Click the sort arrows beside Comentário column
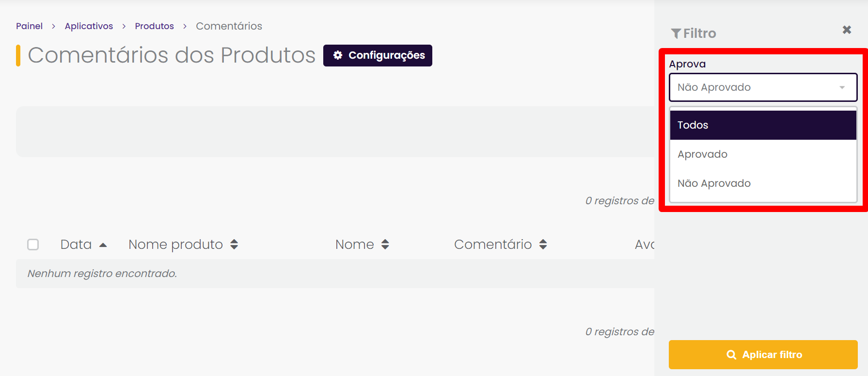 pyautogui.click(x=543, y=245)
